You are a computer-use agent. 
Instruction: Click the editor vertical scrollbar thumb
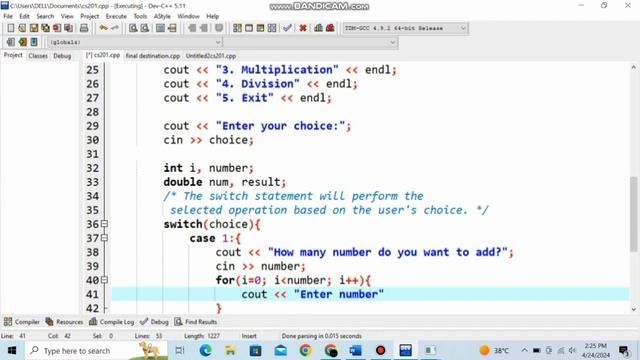633,214
